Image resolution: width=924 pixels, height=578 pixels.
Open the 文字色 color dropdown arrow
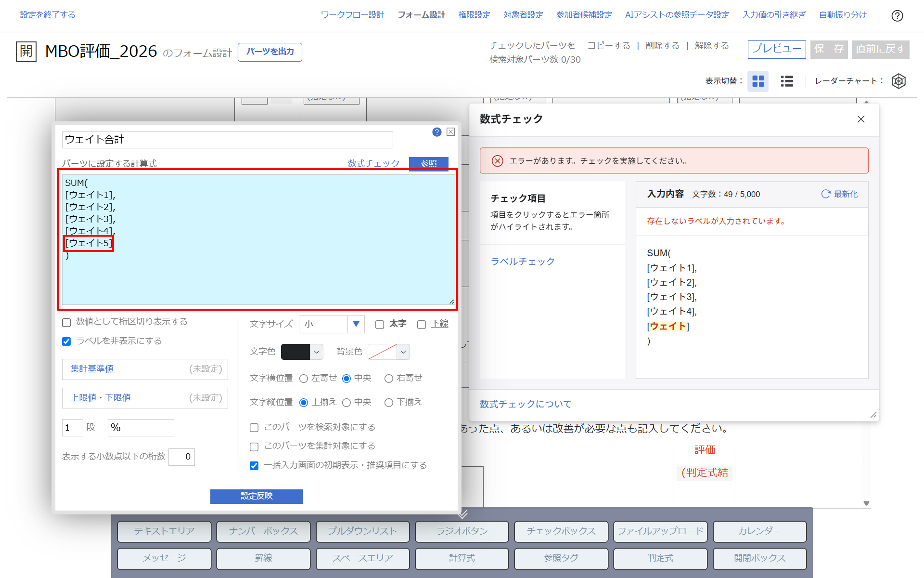coord(317,352)
